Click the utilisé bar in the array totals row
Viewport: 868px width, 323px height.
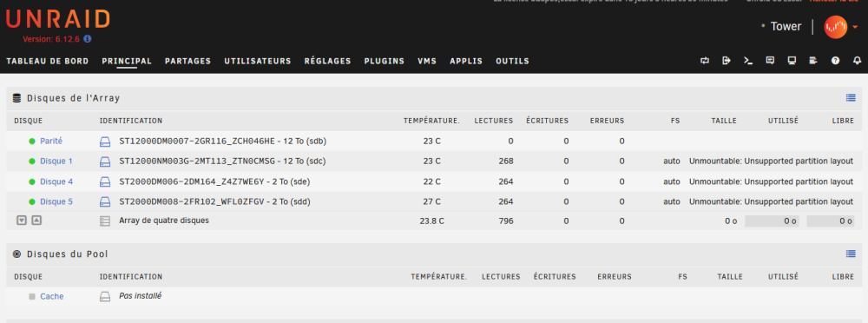tap(773, 221)
